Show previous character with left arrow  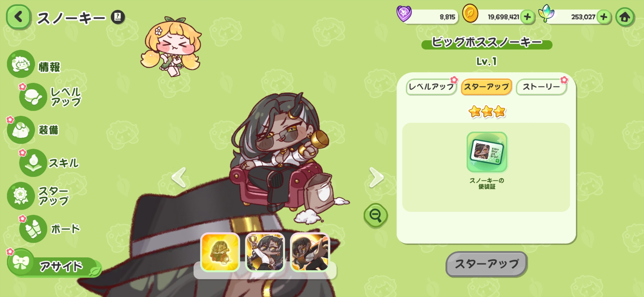(x=179, y=178)
